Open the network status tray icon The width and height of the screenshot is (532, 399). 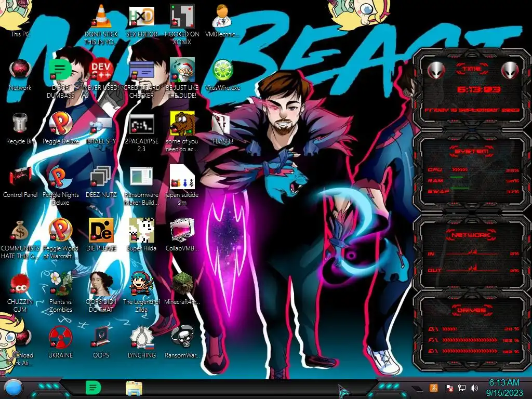(x=462, y=388)
